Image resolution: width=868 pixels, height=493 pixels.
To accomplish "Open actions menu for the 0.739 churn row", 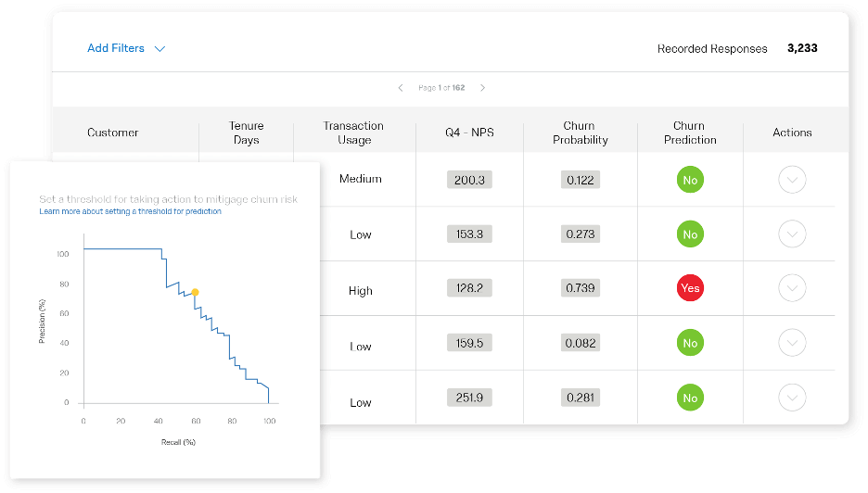I will coord(792,288).
